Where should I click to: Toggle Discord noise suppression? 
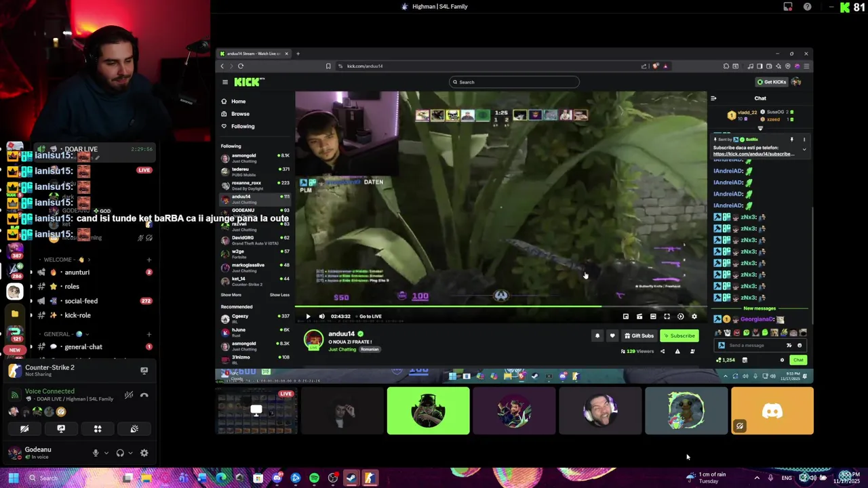(x=129, y=395)
